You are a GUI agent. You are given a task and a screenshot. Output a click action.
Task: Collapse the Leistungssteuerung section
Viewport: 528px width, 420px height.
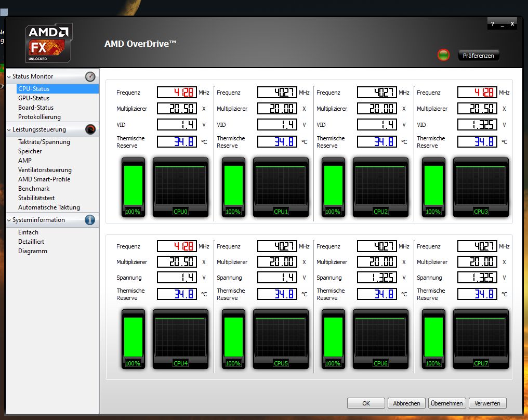(x=9, y=129)
